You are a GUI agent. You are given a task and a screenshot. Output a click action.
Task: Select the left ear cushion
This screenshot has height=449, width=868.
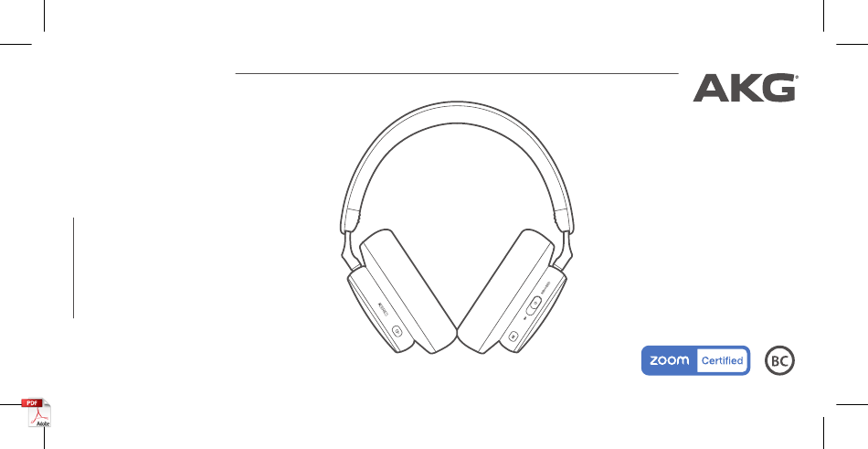click(x=407, y=291)
